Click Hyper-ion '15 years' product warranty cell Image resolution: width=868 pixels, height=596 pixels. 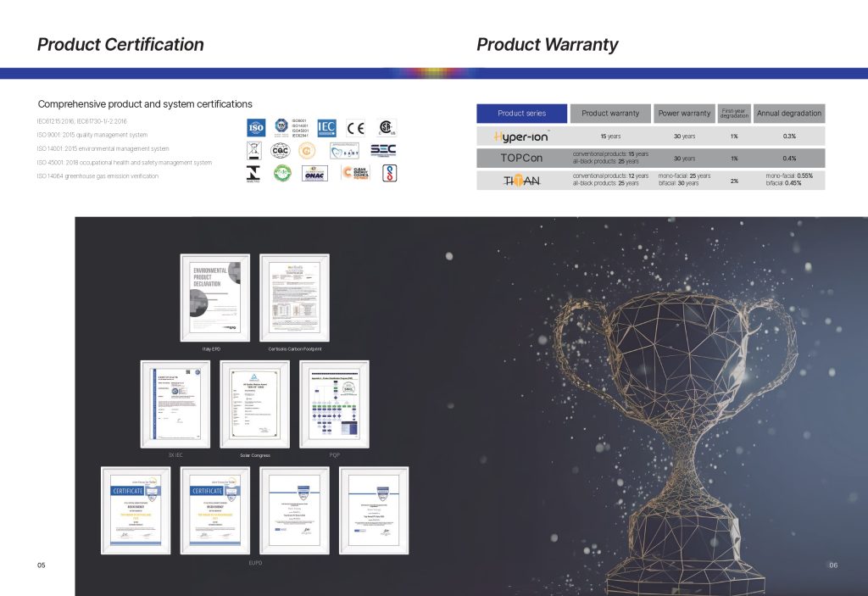click(x=610, y=136)
